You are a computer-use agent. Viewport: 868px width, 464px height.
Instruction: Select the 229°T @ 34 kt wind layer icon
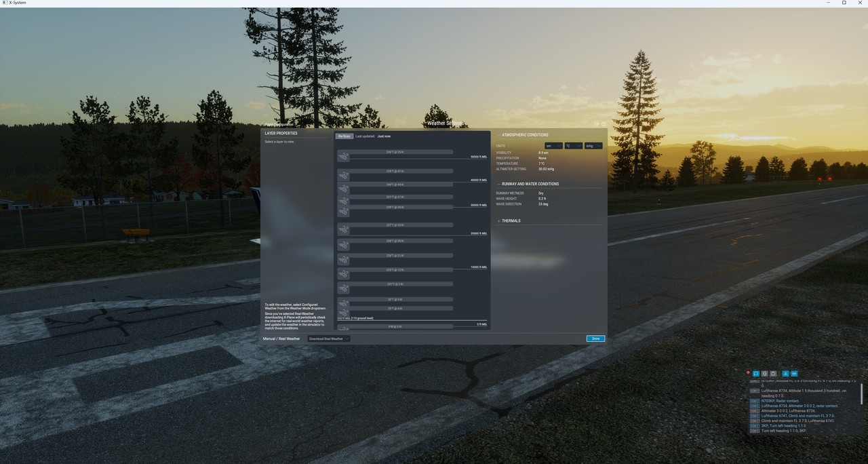(x=344, y=211)
